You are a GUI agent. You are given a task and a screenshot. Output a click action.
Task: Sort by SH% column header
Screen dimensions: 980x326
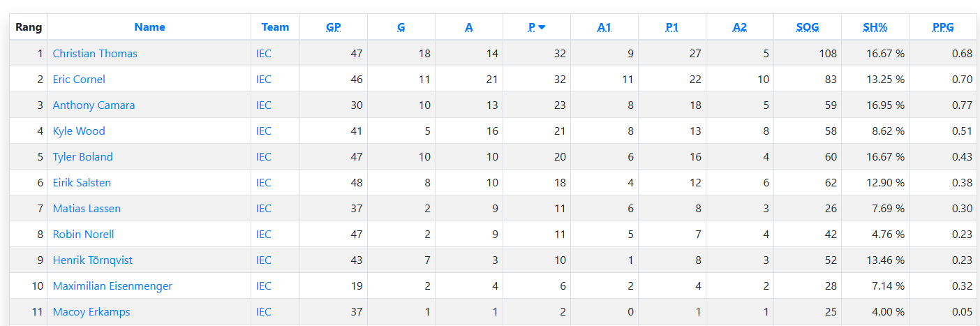point(875,27)
